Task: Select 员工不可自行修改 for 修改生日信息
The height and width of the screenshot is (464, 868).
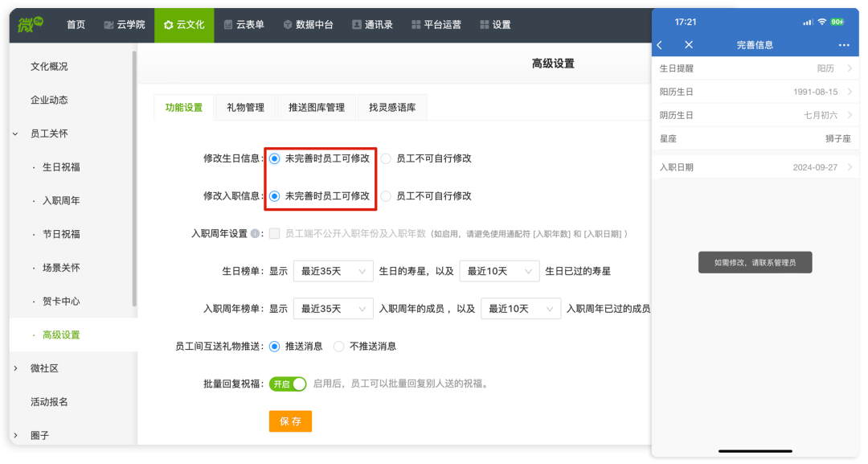Action: [x=386, y=159]
